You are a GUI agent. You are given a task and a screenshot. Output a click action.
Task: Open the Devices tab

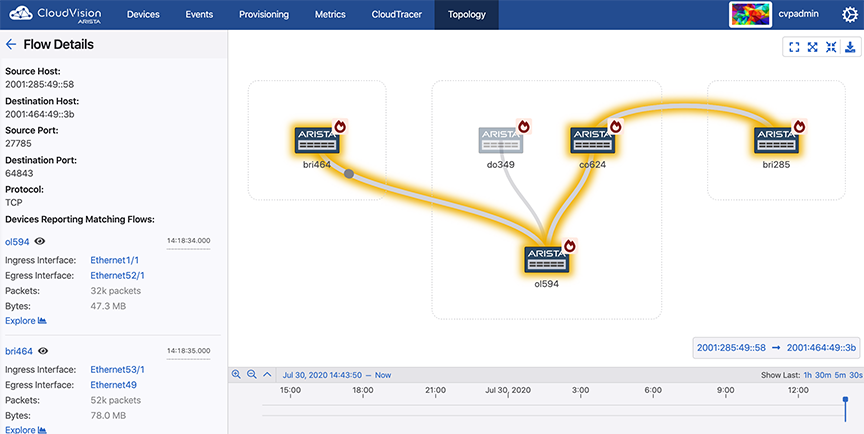coord(143,15)
